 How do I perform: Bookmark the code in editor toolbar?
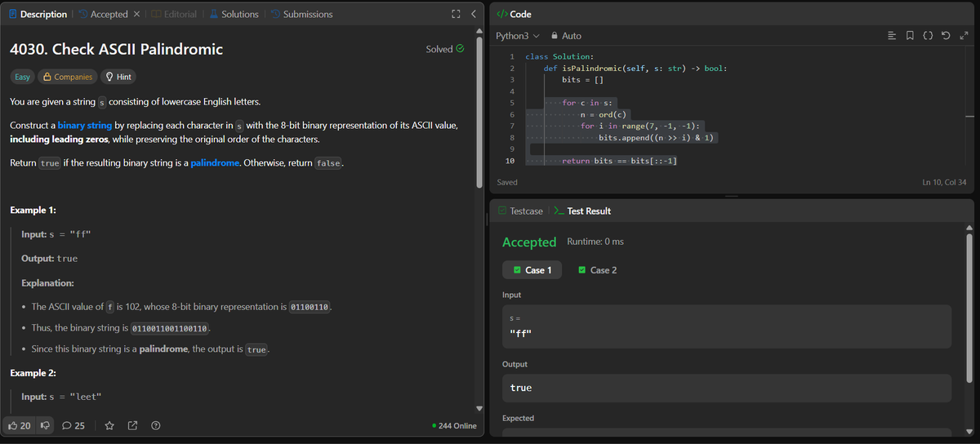911,36
